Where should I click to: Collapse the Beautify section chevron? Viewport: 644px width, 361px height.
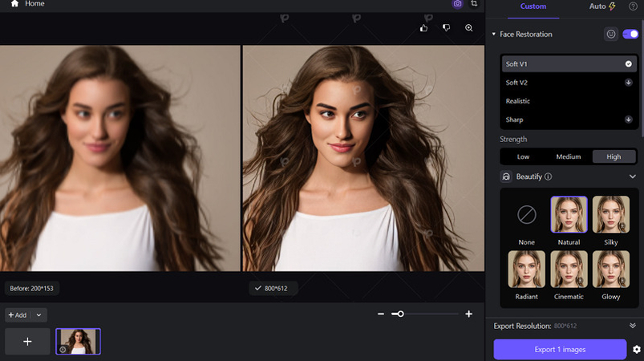point(633,176)
